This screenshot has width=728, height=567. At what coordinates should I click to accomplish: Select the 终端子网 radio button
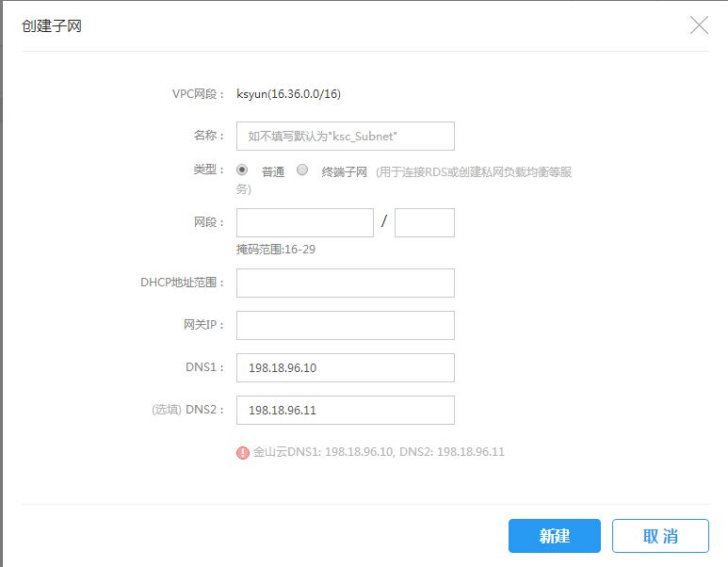coord(302,170)
